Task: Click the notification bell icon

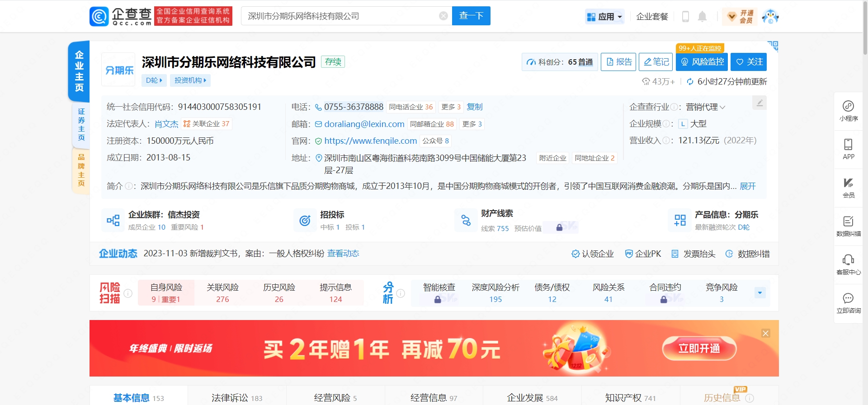Action: (702, 17)
